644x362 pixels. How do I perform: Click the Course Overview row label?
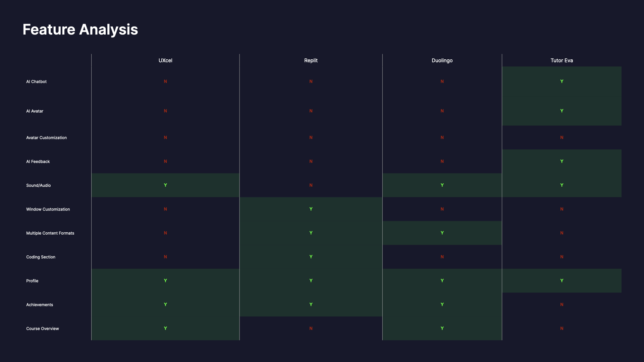point(42,328)
